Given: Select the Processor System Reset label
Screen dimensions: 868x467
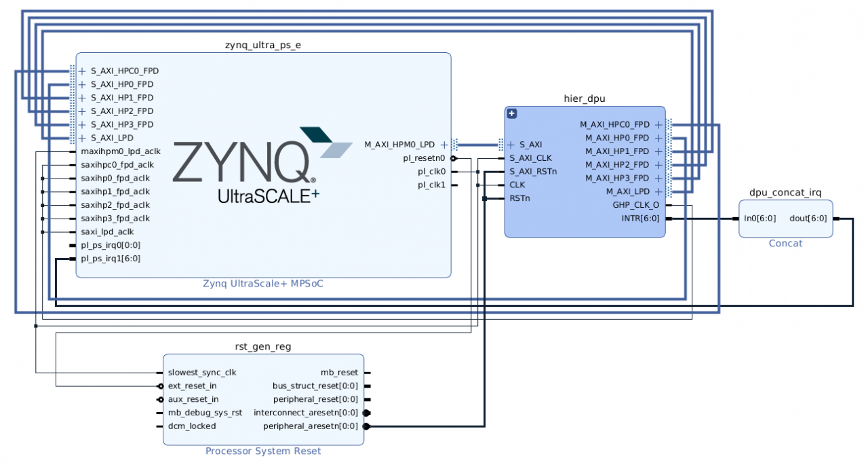Looking at the screenshot, I should click(263, 451).
